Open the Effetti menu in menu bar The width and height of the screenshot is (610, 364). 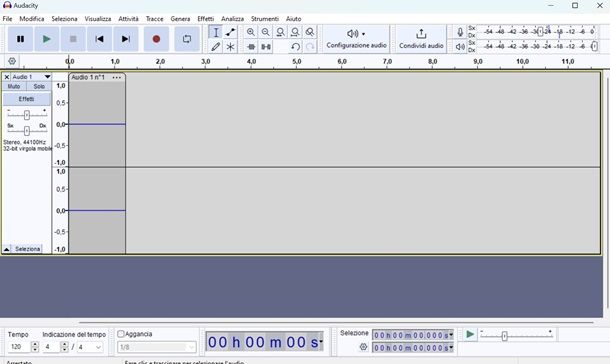pos(205,19)
